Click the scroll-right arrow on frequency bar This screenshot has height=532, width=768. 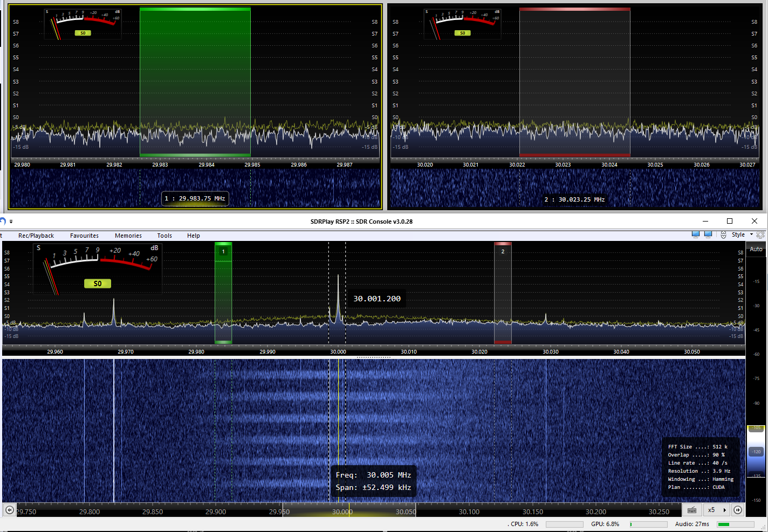(x=738, y=510)
